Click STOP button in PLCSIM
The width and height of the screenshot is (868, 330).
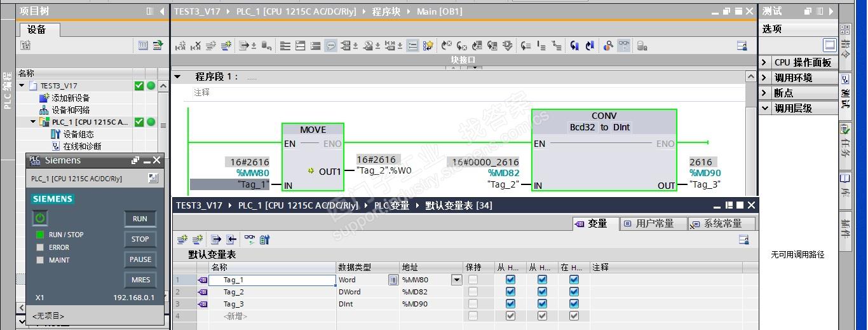pos(140,239)
